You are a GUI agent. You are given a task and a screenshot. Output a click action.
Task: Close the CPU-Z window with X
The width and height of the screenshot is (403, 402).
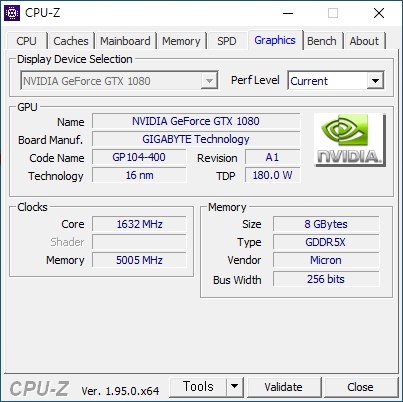click(x=379, y=13)
